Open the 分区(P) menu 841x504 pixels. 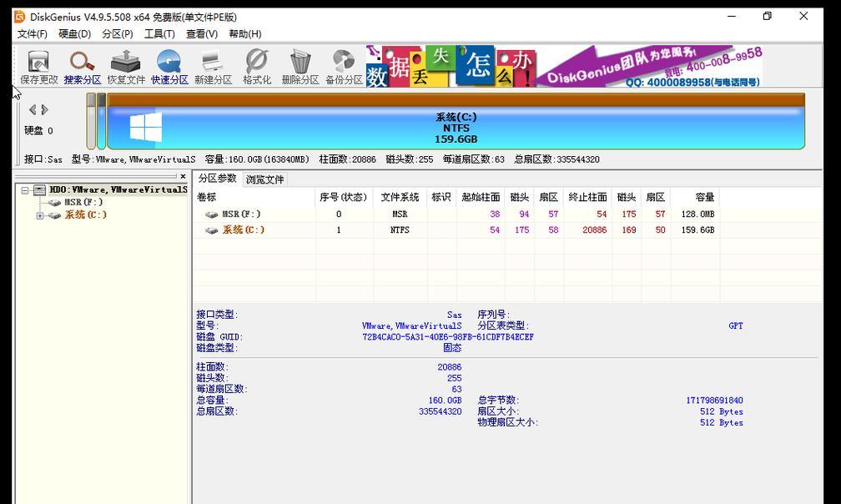click(118, 33)
